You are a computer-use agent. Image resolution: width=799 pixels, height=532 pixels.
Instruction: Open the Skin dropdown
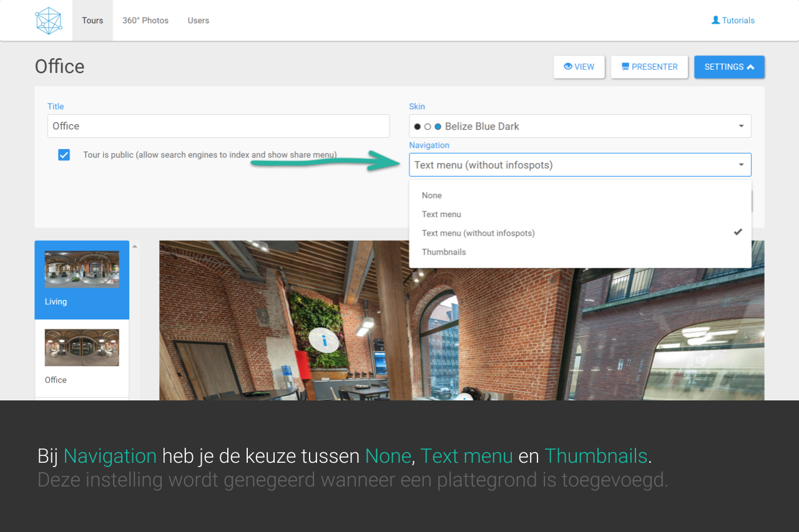click(580, 126)
